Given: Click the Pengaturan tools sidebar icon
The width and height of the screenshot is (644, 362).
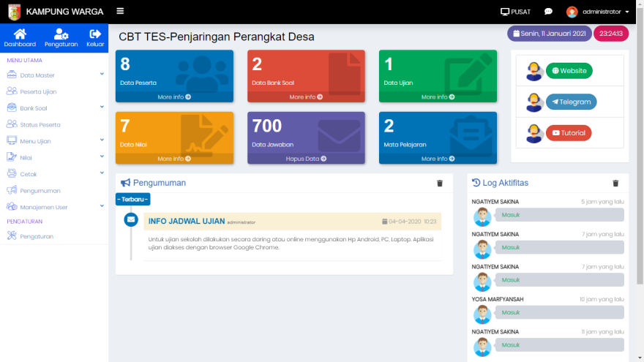Looking at the screenshot, I should coord(12,235).
